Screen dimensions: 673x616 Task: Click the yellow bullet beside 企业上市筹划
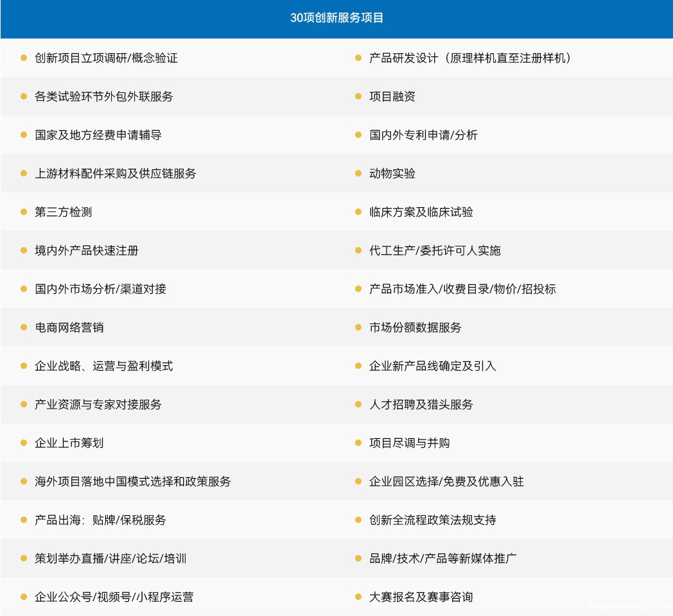pyautogui.click(x=24, y=443)
